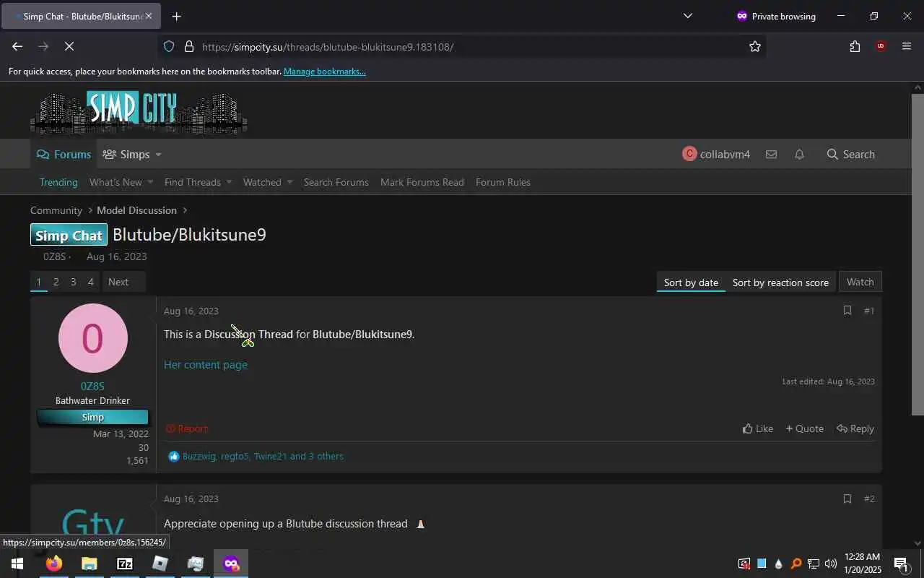The height and width of the screenshot is (578, 924).
Task: Reply to post #1
Action: pyautogui.click(x=855, y=428)
